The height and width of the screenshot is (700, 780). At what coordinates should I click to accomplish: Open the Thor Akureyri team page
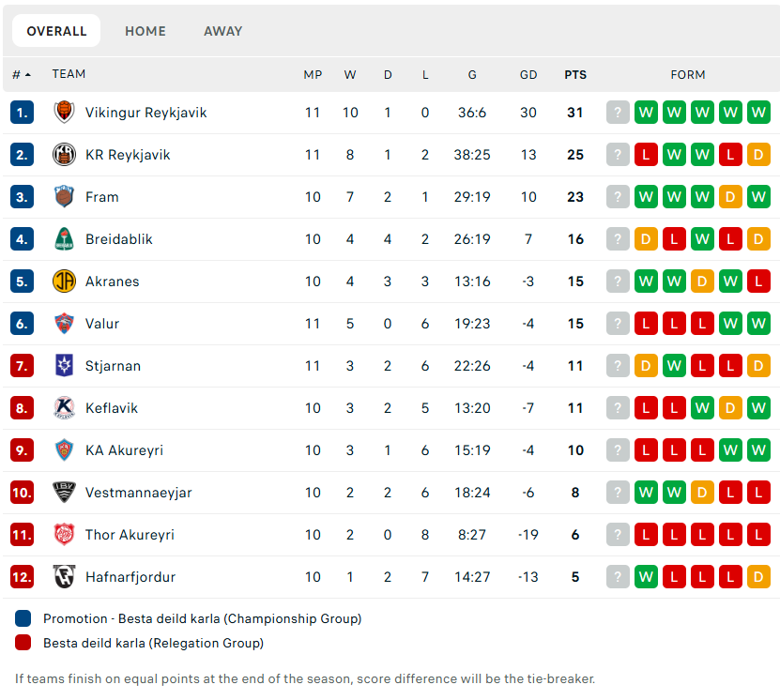(130, 535)
